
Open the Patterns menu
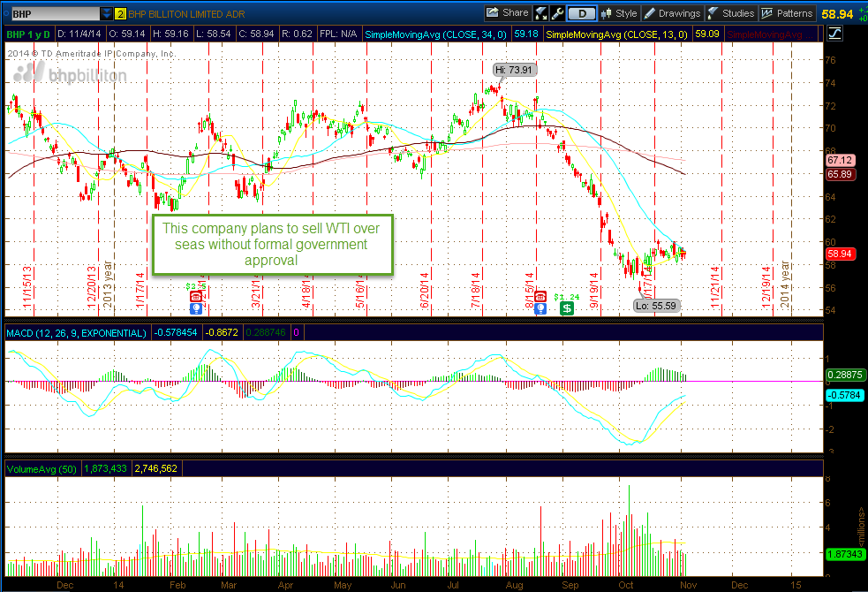(787, 13)
